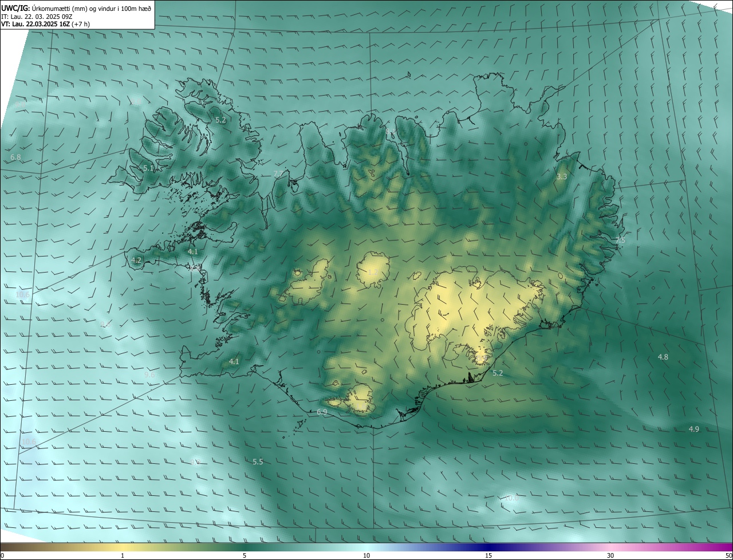Viewport: 733px width, 560px height.
Task: Click the 5.2 value on the southeast coast
Action: 498,373
